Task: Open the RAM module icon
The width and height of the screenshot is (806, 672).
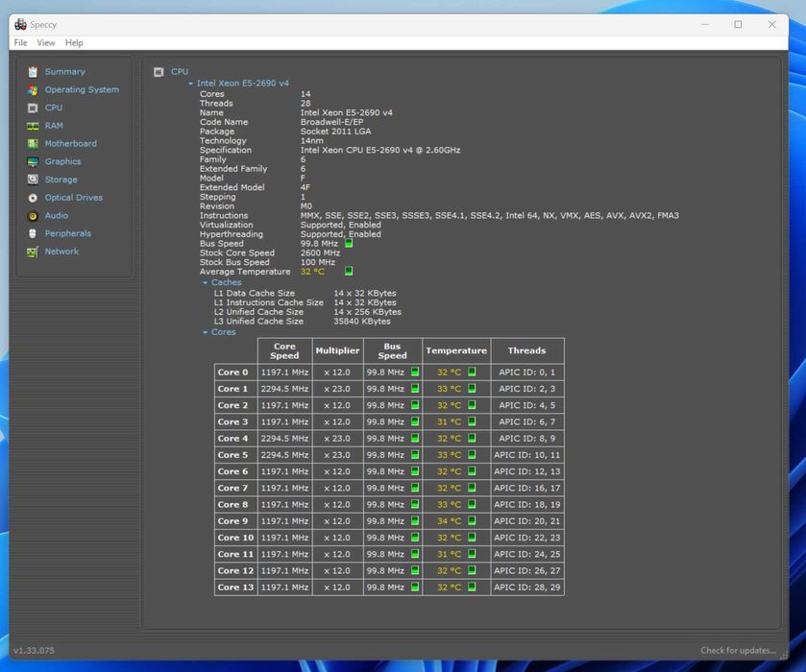Action: (33, 126)
